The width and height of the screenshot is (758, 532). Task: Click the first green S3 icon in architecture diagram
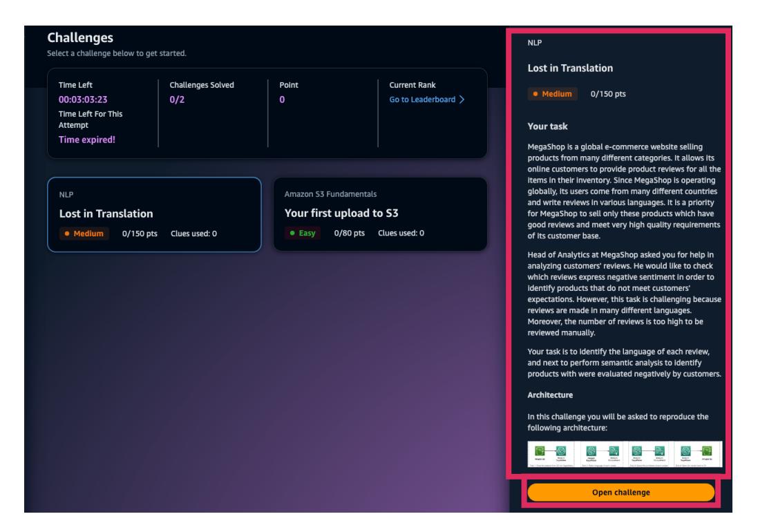[x=540, y=451]
